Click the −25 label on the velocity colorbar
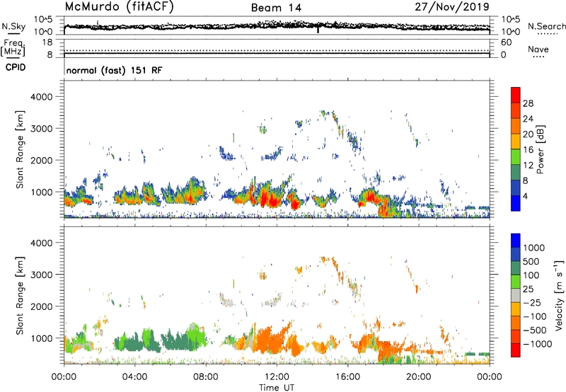566x392 pixels. [x=532, y=303]
